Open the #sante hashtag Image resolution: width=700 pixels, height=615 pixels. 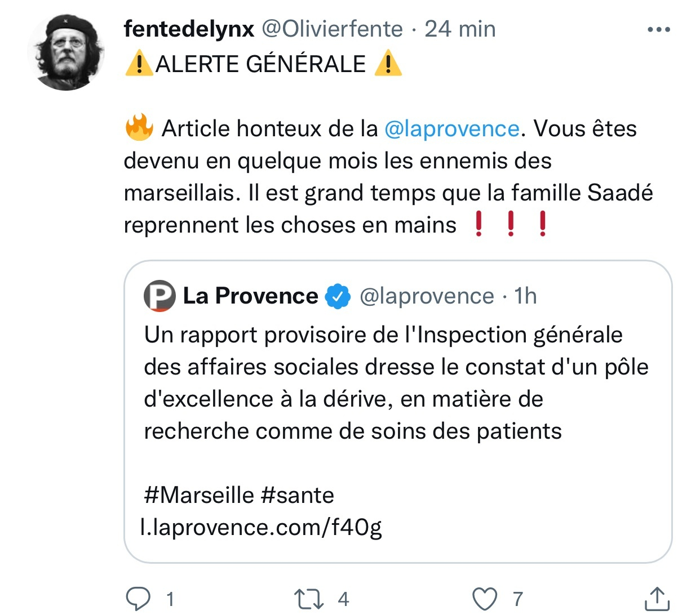click(298, 496)
